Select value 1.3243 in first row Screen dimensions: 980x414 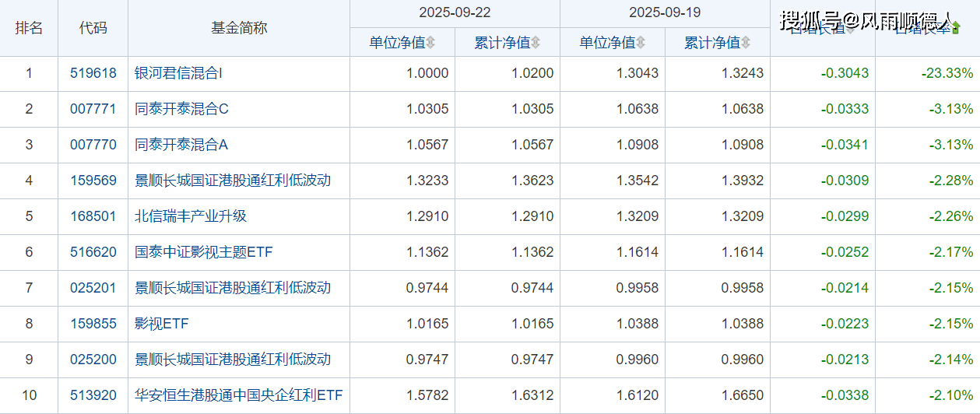[x=743, y=73]
